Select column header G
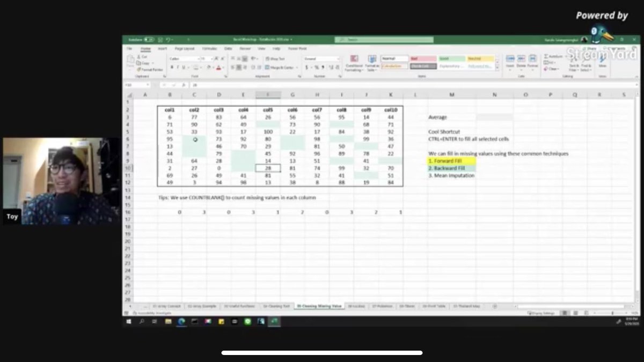This screenshot has width=644, height=362. [x=292, y=94]
